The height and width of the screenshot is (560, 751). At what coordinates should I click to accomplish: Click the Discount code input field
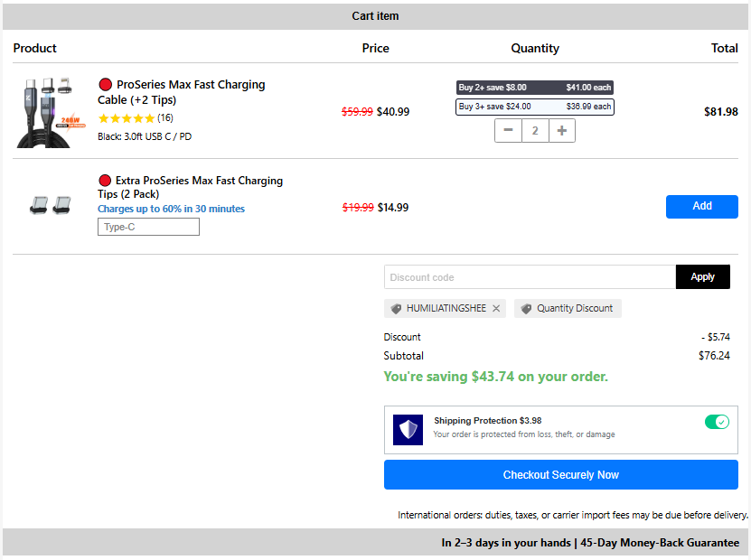530,277
